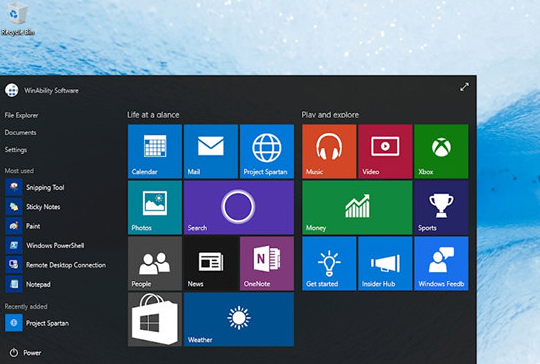
Task: Open the Insider Hub tile
Action: 385,263
